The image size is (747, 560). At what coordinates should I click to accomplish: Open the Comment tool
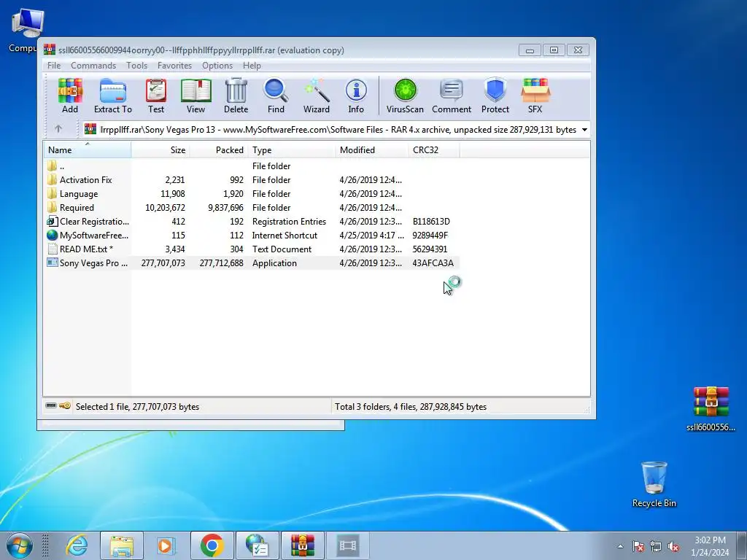452,96
